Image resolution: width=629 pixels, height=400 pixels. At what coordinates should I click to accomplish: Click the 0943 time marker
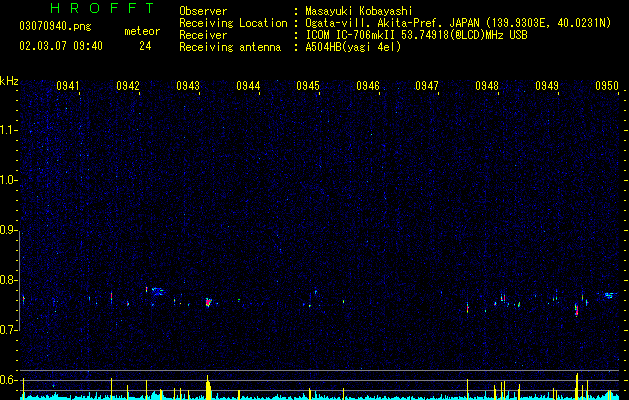tap(188, 86)
